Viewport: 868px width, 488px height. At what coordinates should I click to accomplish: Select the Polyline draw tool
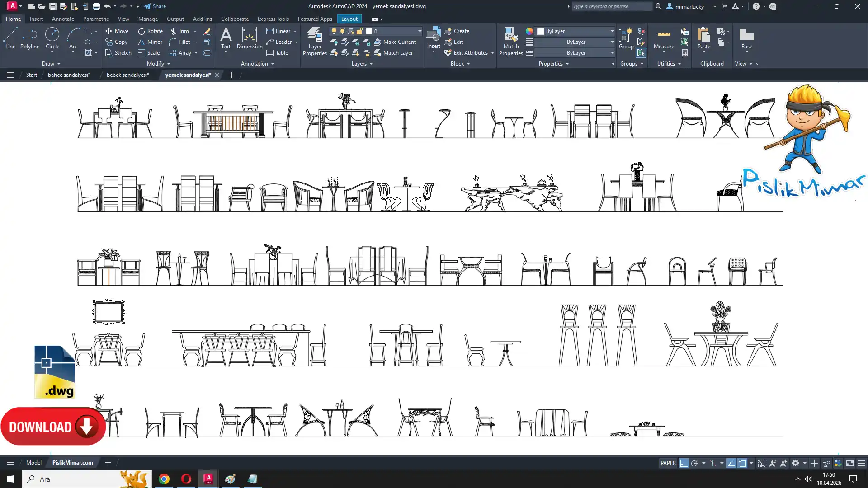point(30,38)
